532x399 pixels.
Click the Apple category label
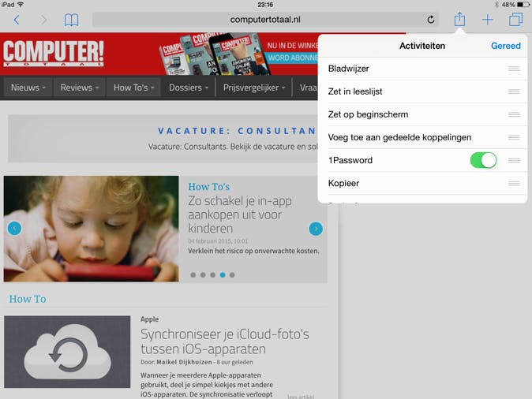click(150, 319)
